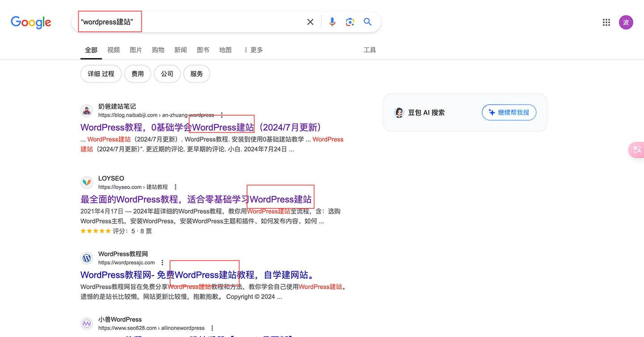This screenshot has width=644, height=337.
Task: Click the https://wordpressjc.com URL text
Action: (127, 263)
